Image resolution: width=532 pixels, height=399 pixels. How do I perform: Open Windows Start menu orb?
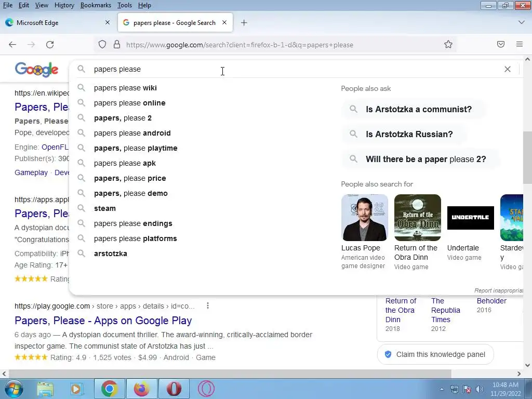tap(14, 389)
